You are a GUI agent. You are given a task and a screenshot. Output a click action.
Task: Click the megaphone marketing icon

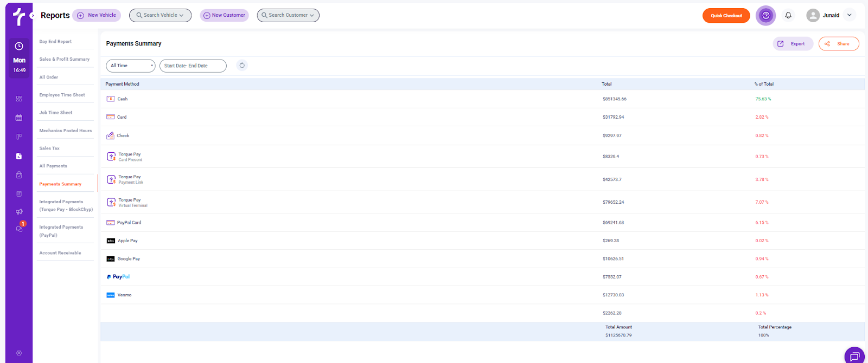coord(19,212)
